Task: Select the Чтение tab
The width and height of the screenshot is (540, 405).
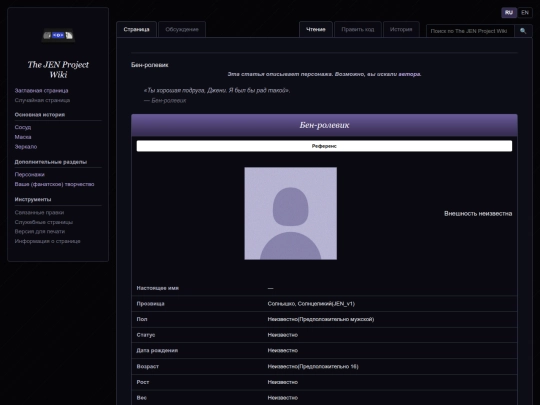Action: click(316, 29)
